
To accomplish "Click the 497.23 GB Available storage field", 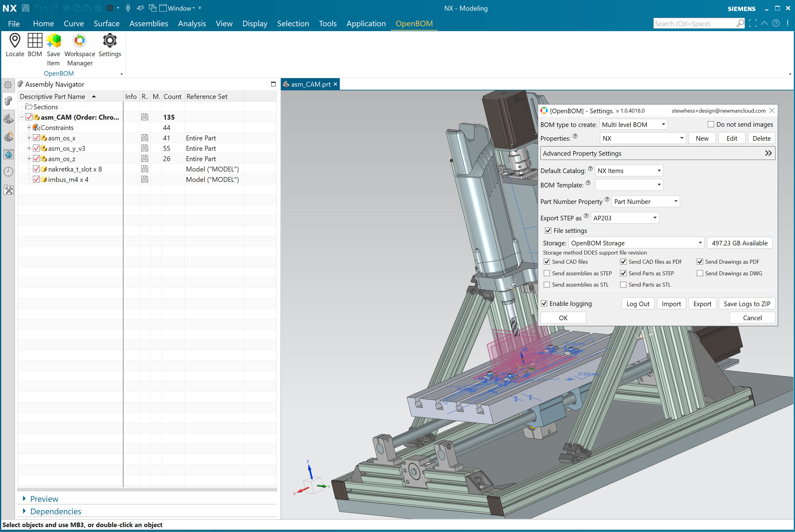I will [739, 243].
